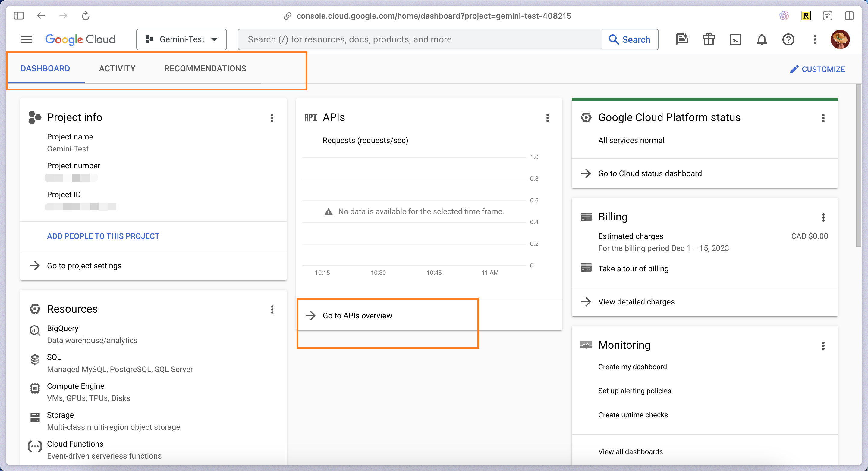Click the browser address bar URL
Viewport: 868px width, 471px height.
[434, 16]
